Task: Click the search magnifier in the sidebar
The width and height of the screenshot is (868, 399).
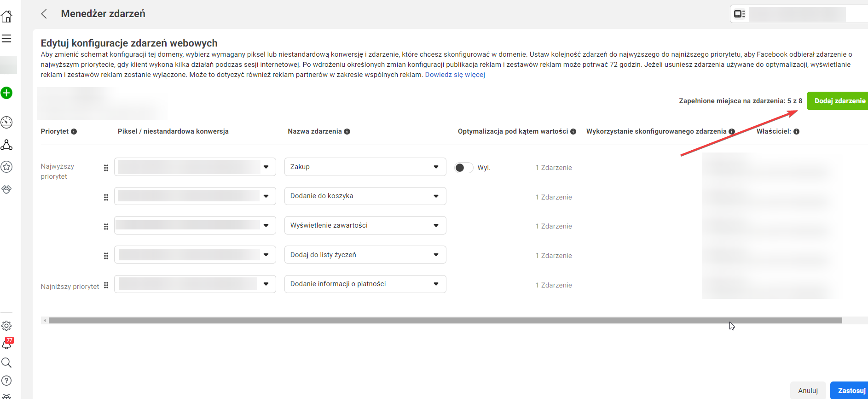Action: (6, 363)
